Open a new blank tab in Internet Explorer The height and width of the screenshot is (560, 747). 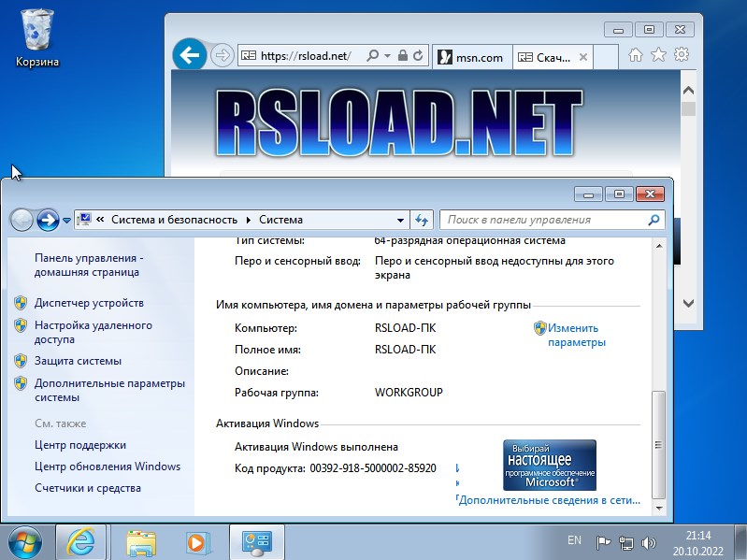click(606, 57)
